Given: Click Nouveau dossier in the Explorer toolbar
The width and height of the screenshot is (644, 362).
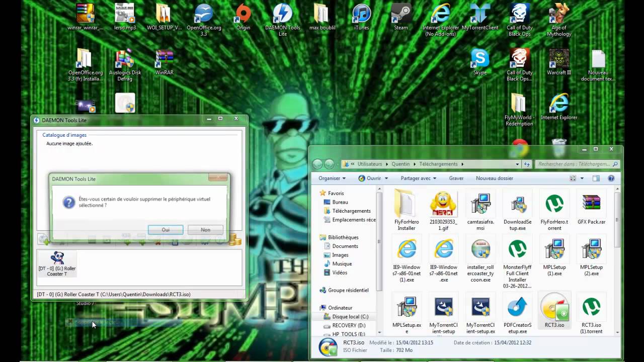Looking at the screenshot, I should click(495, 178).
